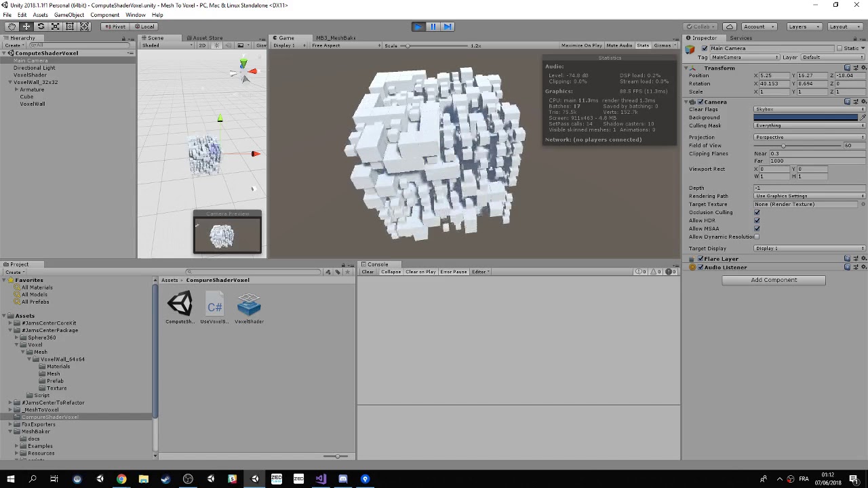868x488 pixels.
Task: Collapse the VoxelWall_32x32 hierarchy item
Action: tap(10, 82)
